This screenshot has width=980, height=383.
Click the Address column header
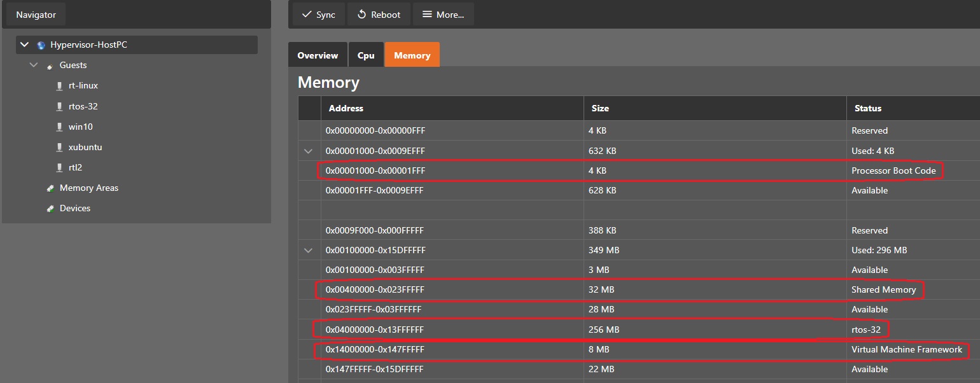click(346, 109)
